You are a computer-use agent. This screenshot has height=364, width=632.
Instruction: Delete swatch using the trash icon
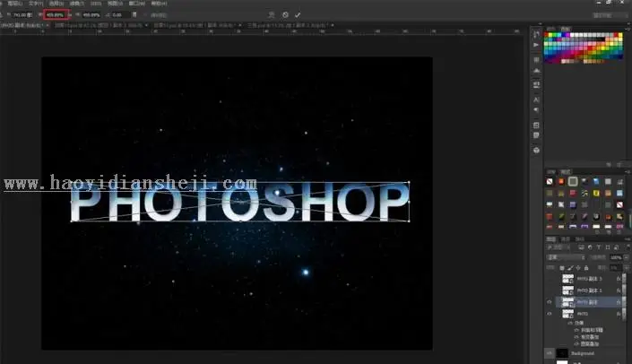[x=619, y=164]
